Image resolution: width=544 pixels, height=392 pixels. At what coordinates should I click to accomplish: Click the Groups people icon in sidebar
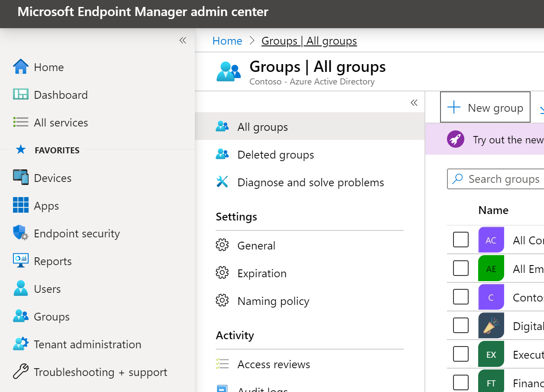click(x=21, y=316)
